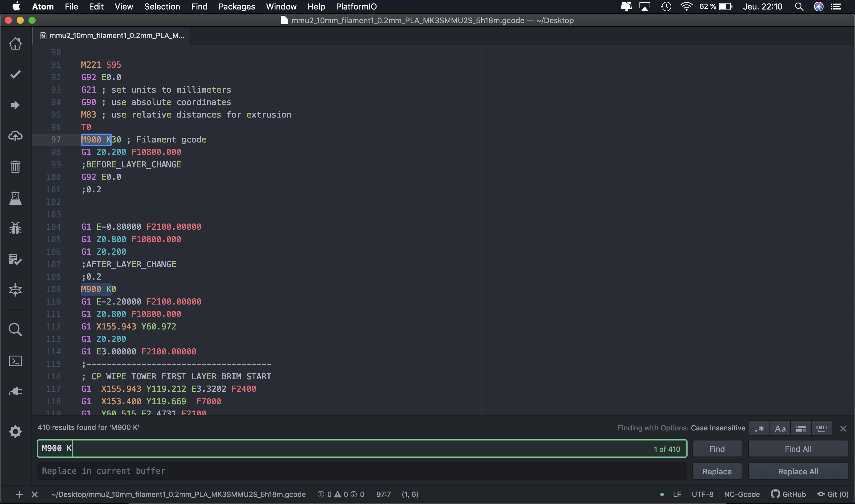Open Remote upload cloud icon
Image resolution: width=855 pixels, height=504 pixels.
point(15,136)
